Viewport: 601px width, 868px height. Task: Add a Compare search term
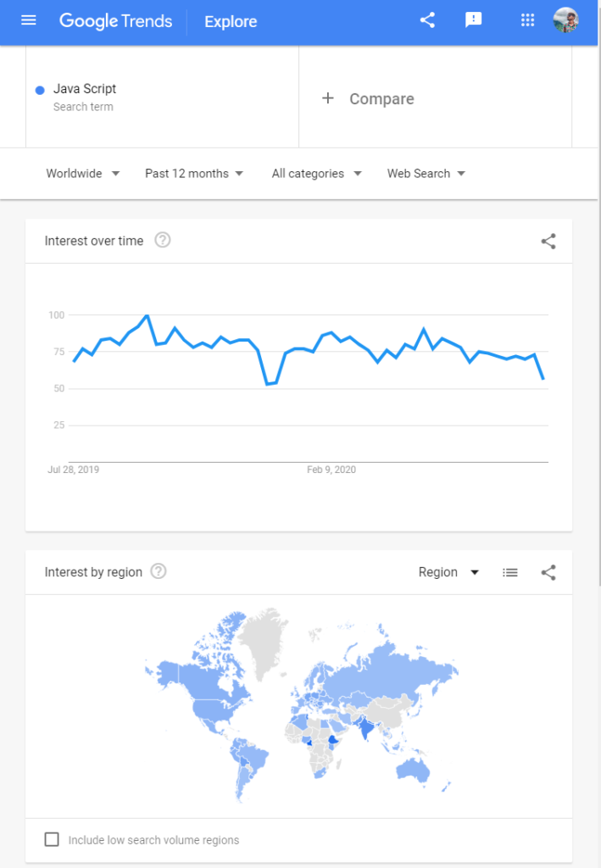coord(369,99)
